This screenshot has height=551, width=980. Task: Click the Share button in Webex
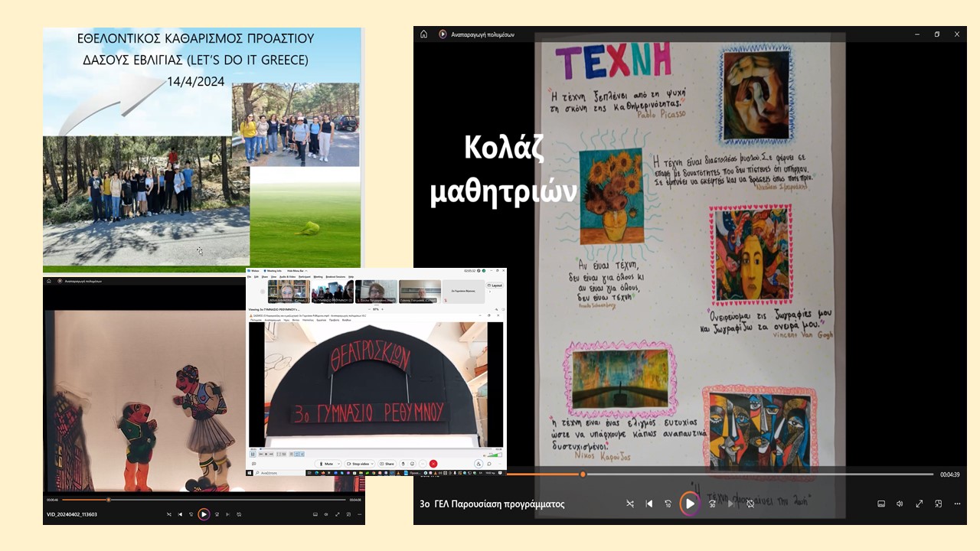[x=387, y=464]
